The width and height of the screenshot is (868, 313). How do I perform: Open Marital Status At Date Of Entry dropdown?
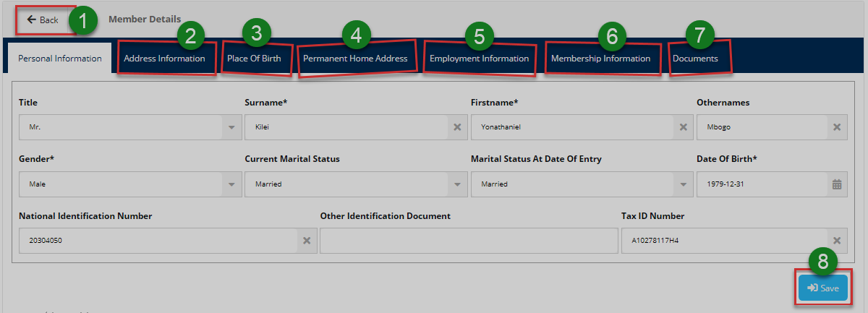pos(682,184)
